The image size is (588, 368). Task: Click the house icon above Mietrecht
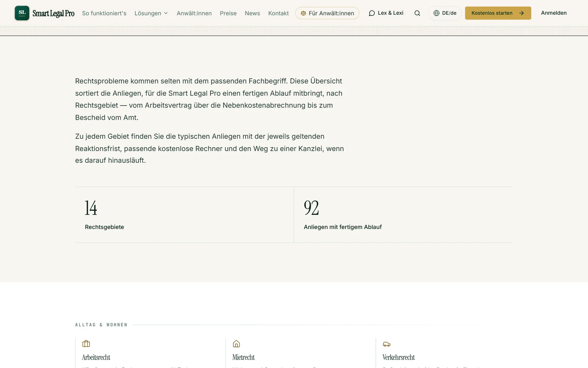236,344
